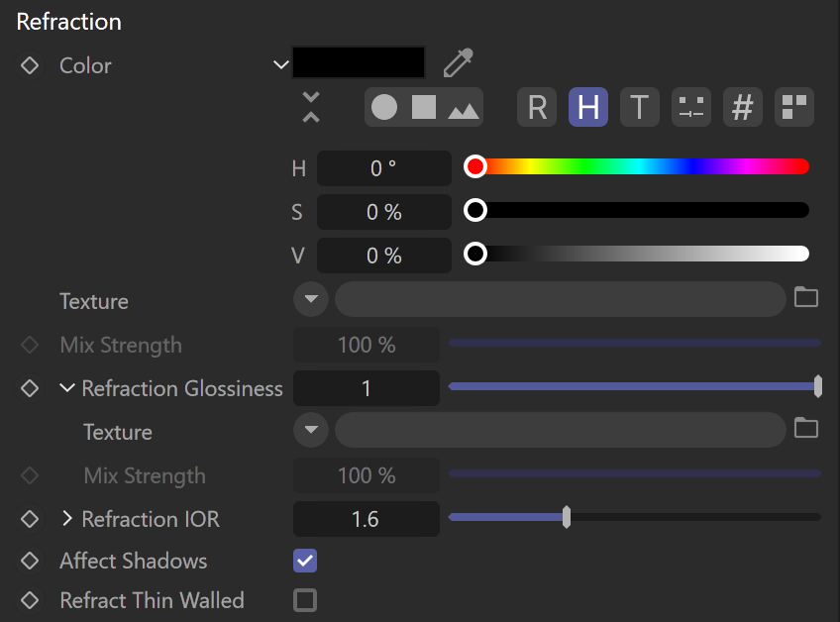Click the black Refraction color swatch

pos(359,62)
